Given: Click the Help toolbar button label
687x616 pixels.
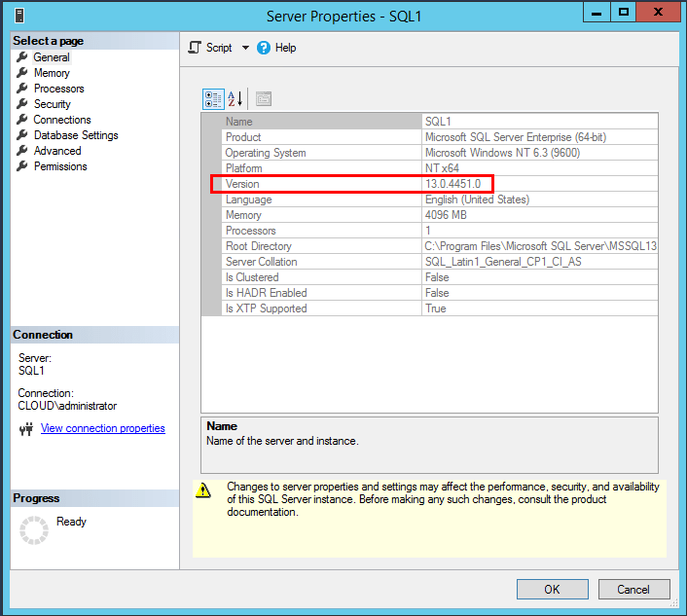Looking at the screenshot, I should (x=286, y=48).
